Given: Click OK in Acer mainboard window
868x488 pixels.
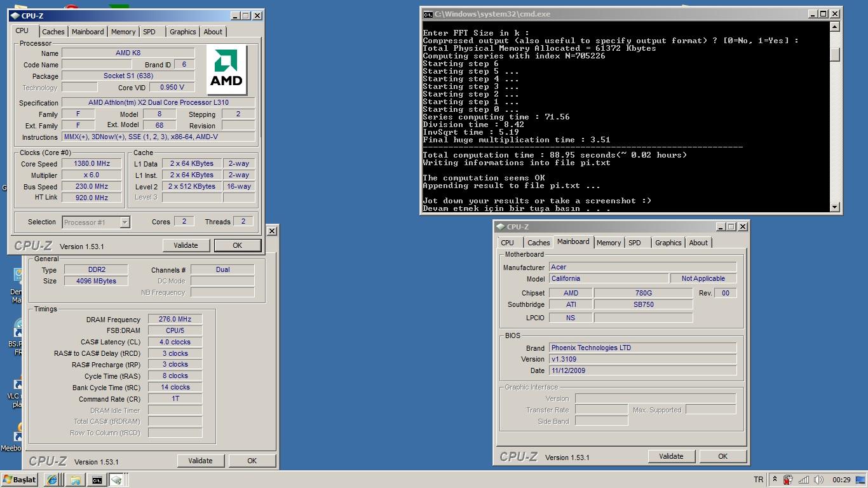Looking at the screenshot, I should [722, 456].
